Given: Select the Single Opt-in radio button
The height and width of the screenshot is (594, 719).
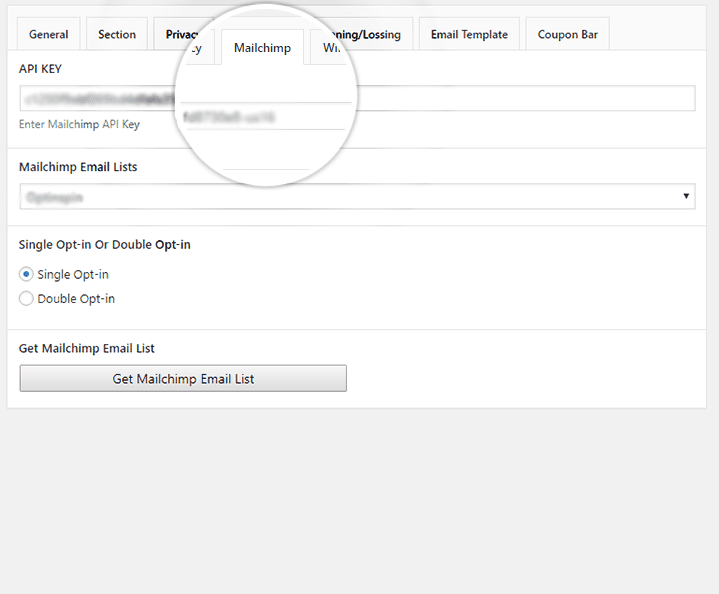Looking at the screenshot, I should click(26, 274).
